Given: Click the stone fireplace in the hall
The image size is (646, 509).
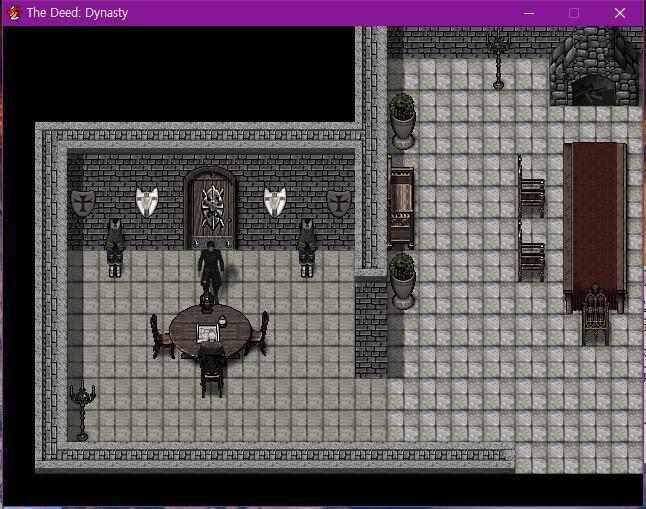Looking at the screenshot, I should coord(595,66).
